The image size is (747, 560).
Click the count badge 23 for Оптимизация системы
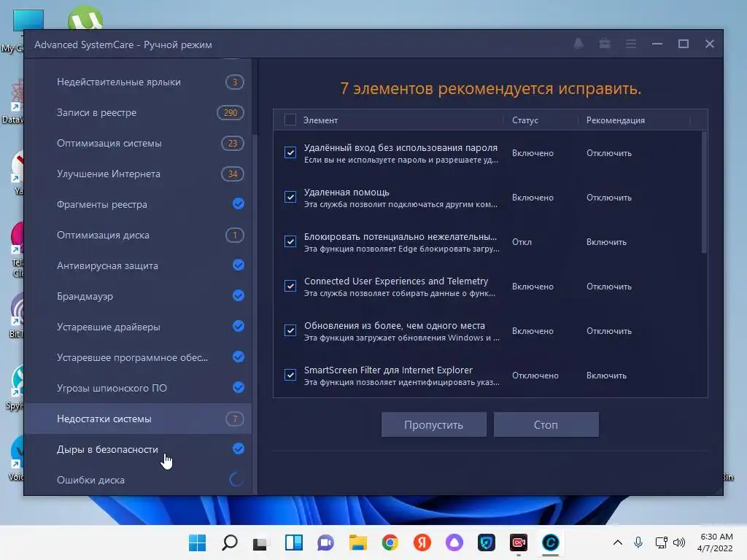tap(233, 144)
